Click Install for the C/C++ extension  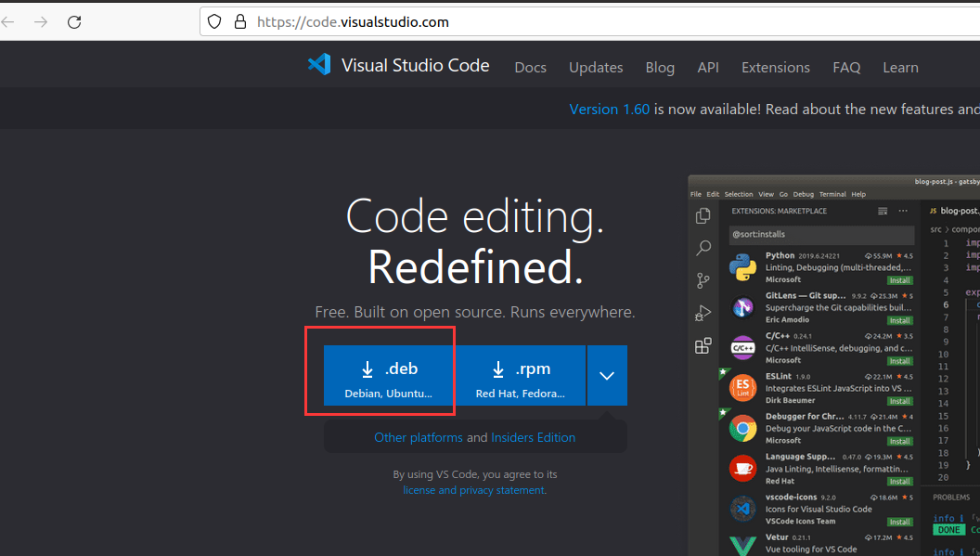(x=899, y=361)
